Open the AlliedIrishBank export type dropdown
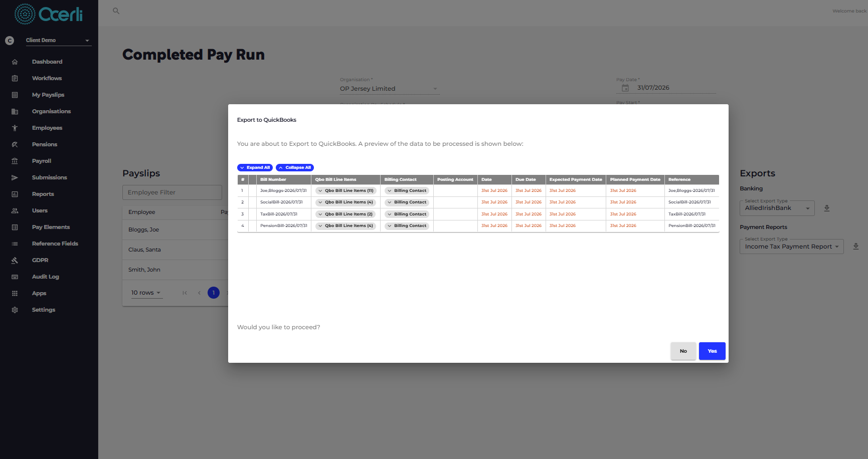The width and height of the screenshot is (868, 459). point(777,208)
